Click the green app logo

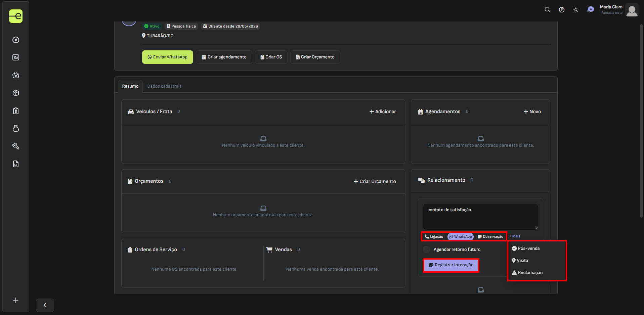[x=16, y=16]
